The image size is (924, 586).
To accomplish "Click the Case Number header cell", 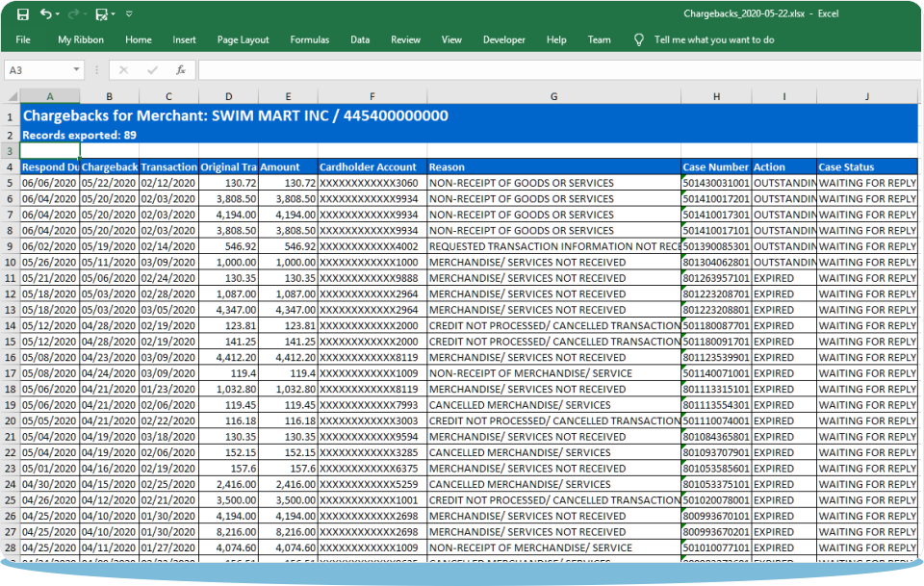I will coord(716,167).
